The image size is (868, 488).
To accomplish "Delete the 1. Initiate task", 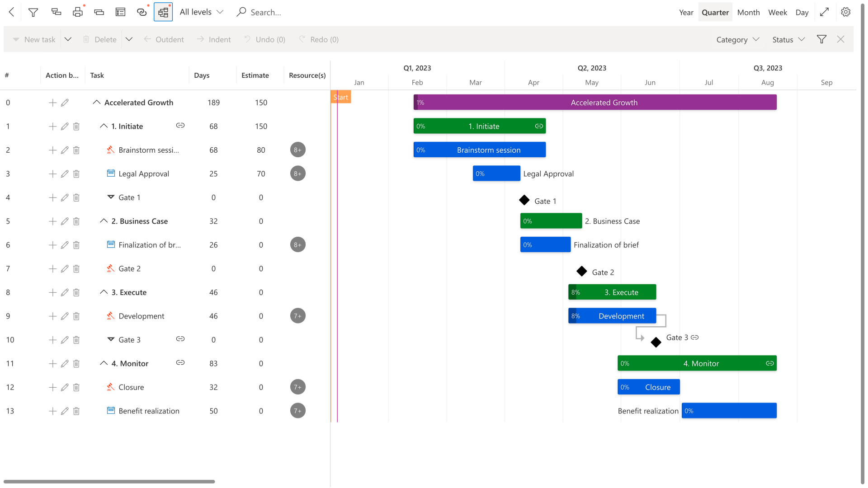I will click(76, 127).
